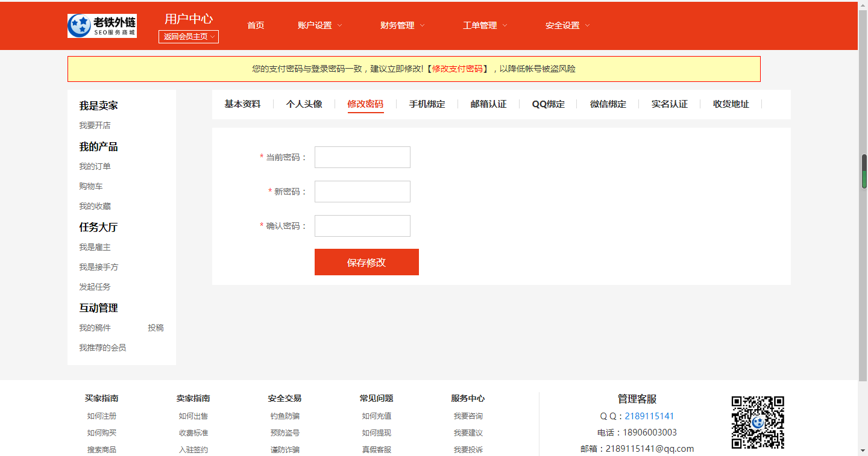Click the 返回会员主页 button
The height and width of the screenshot is (456, 868).
[188, 37]
